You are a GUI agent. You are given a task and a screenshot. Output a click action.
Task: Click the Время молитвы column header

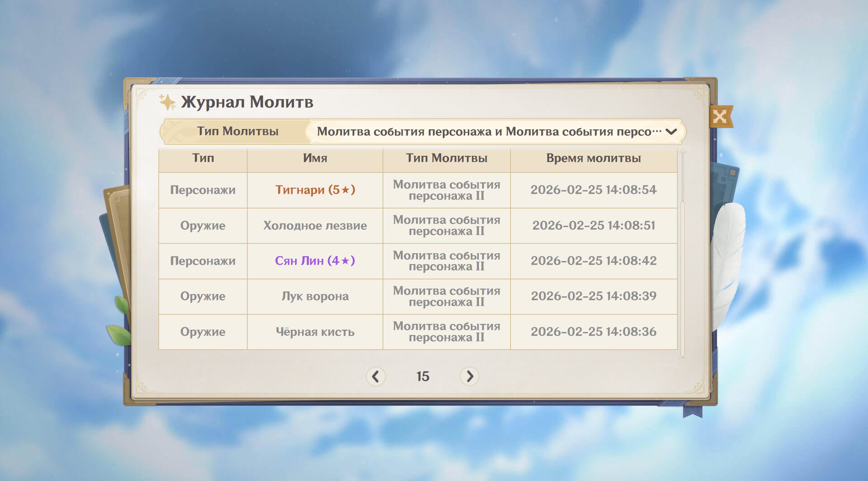pos(593,158)
